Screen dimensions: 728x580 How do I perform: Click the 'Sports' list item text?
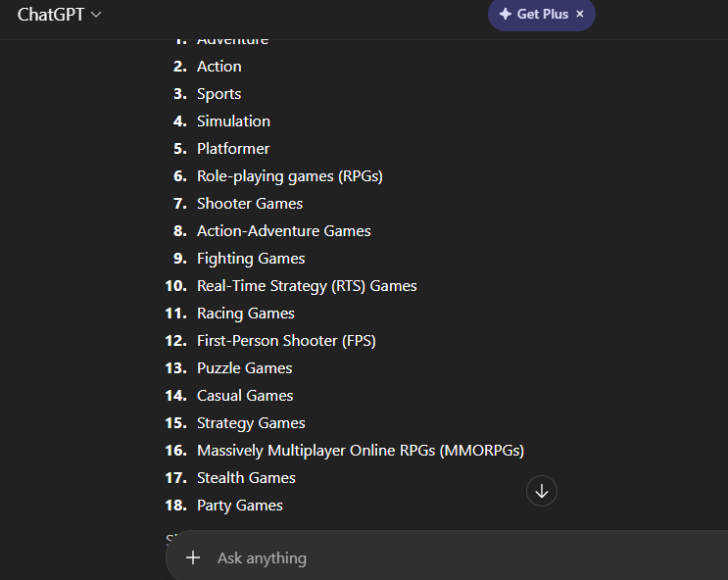click(x=219, y=94)
